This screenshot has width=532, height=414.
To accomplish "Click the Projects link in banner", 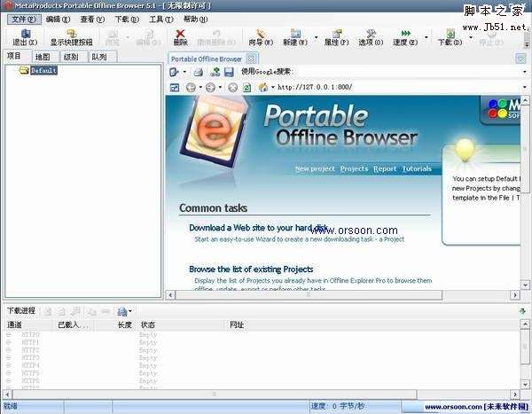I will [x=354, y=168].
